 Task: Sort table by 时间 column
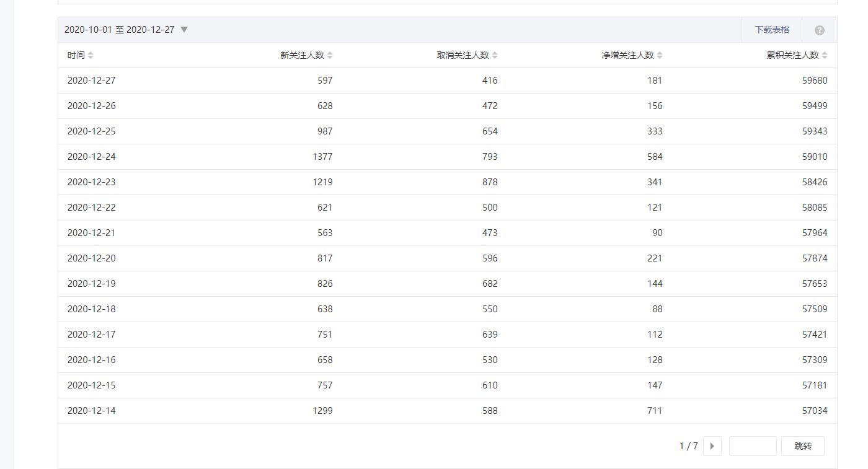tap(91, 55)
